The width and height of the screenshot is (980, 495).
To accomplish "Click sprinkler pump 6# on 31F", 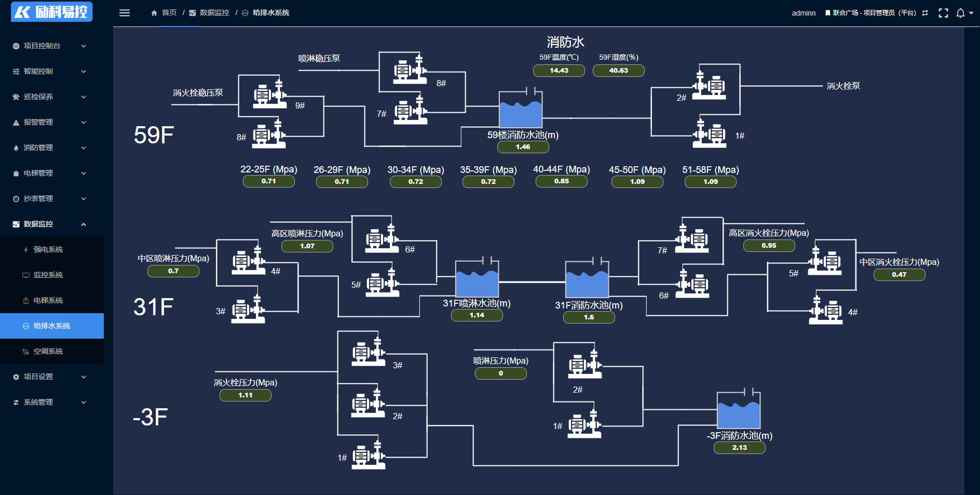I will 382,239.
